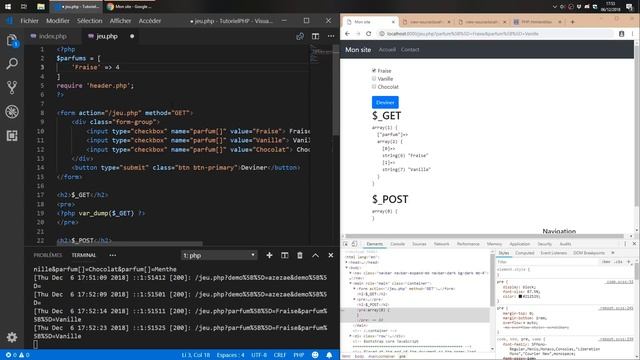This screenshot has height=360, width=640.
Task: Click the browser address bar
Action: click(496, 34)
